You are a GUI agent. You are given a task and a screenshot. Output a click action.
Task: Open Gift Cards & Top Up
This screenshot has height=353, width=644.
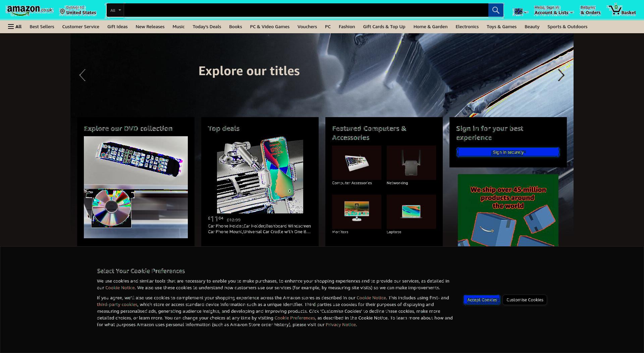click(384, 27)
